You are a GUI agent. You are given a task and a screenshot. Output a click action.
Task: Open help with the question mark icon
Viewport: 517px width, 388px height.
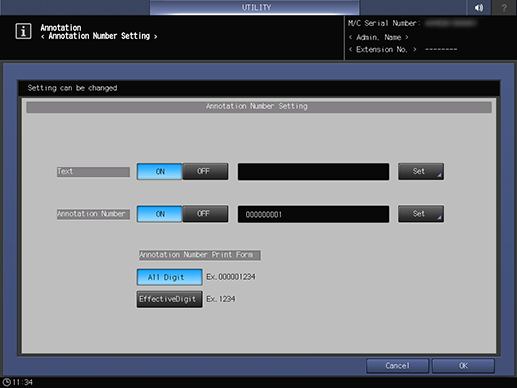[504, 7]
